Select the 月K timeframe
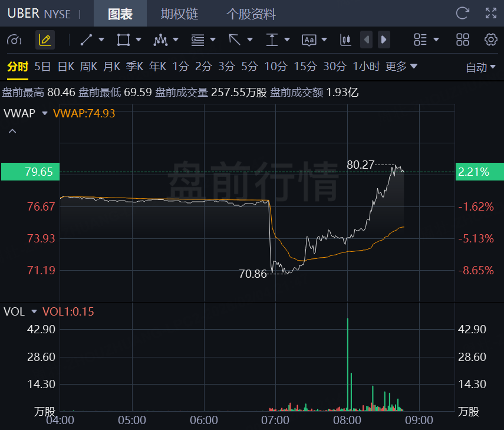This screenshot has width=504, height=430. (111, 67)
